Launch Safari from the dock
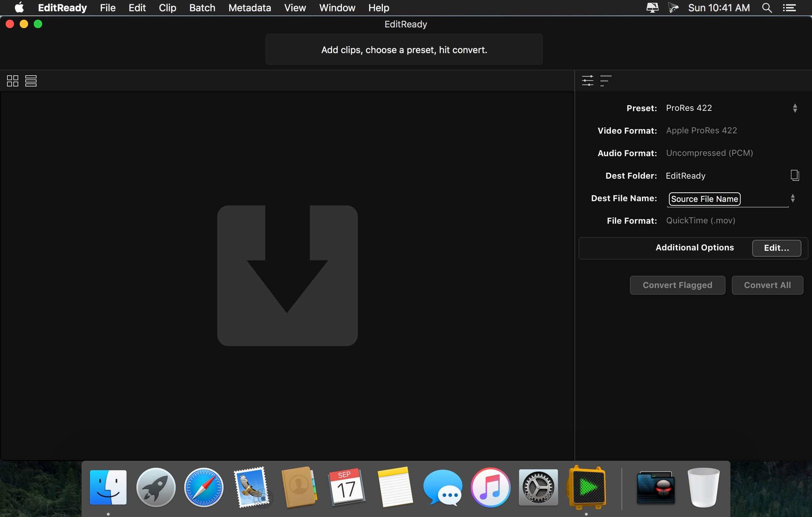Screen dimensions: 812x517 pos(204,487)
